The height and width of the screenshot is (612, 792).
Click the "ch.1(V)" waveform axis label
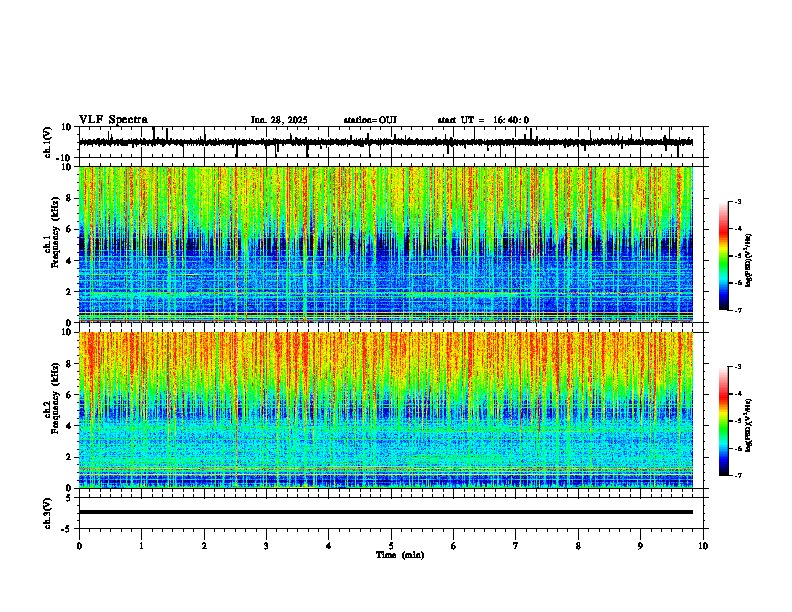(x=48, y=142)
